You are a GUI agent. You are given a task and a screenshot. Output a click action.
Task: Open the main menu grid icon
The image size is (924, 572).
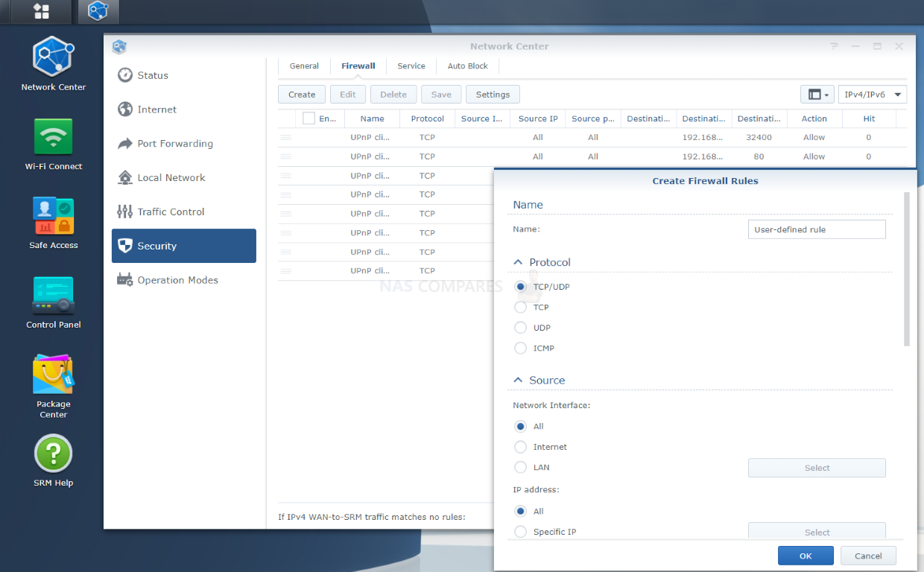(x=42, y=11)
